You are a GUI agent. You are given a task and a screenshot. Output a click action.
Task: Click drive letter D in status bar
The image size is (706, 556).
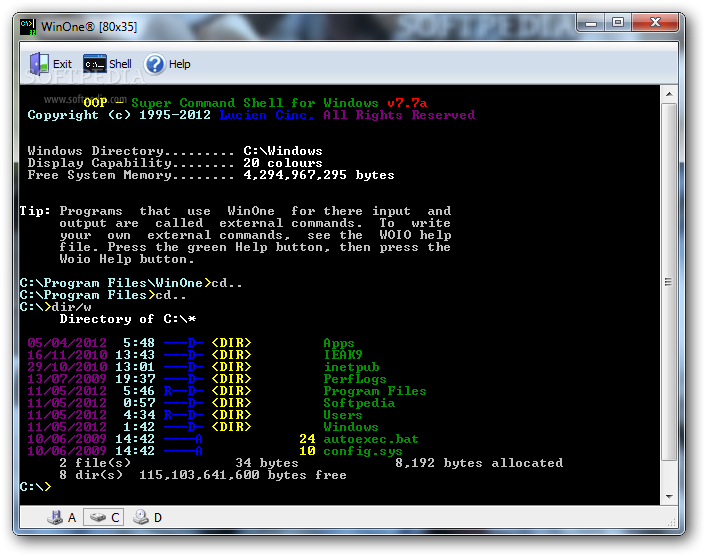[x=158, y=518]
